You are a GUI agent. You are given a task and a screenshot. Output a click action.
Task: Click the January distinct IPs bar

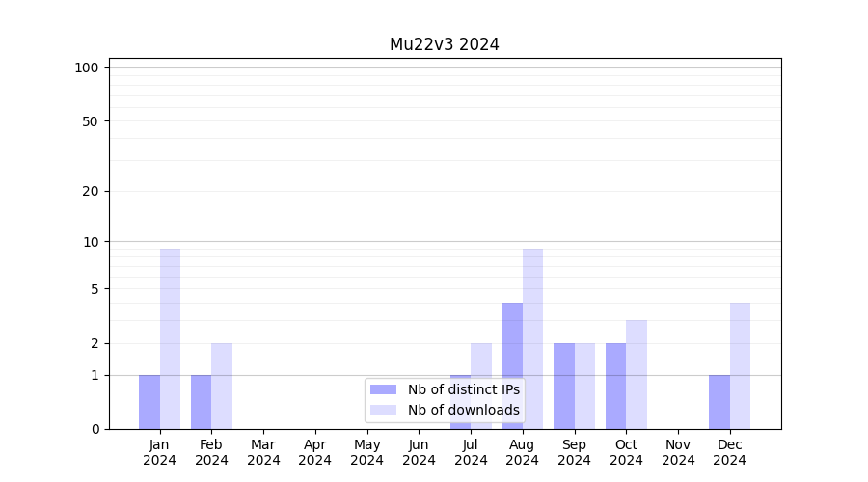[149, 402]
